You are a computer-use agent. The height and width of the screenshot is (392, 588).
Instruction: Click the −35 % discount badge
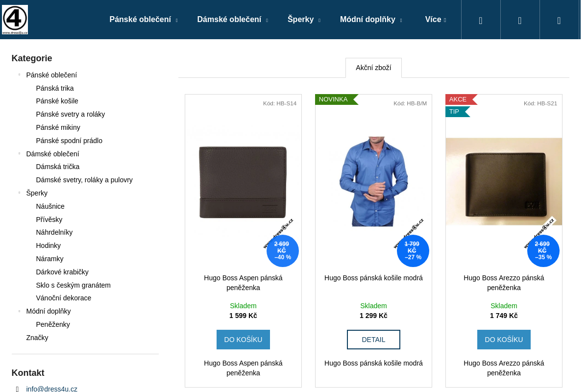tap(543, 251)
